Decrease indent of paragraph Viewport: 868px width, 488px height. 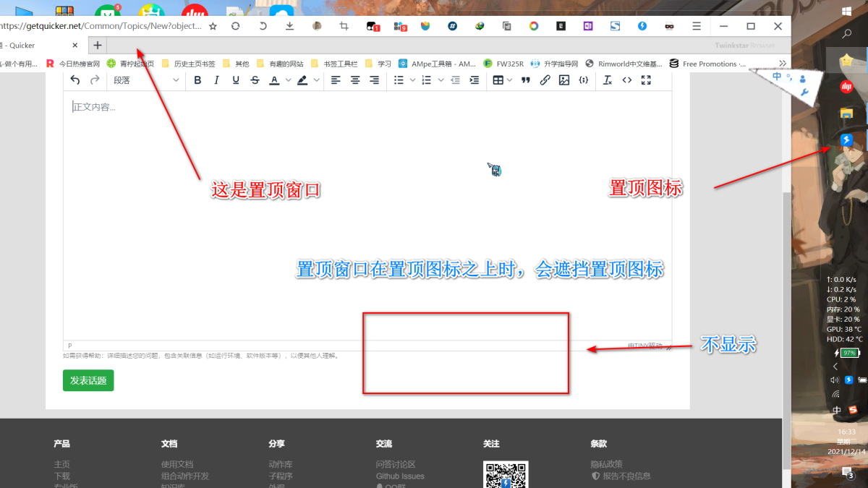point(455,80)
